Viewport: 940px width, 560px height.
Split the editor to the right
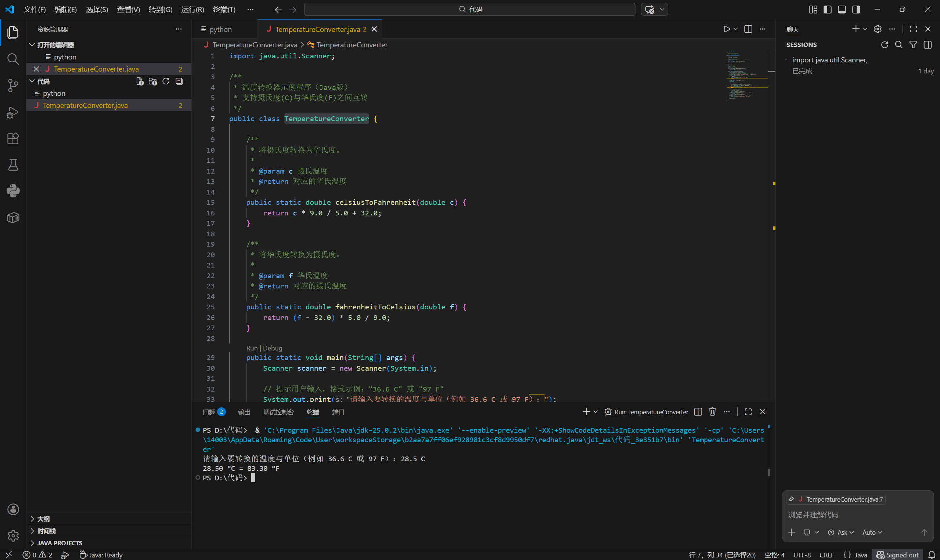tap(748, 29)
